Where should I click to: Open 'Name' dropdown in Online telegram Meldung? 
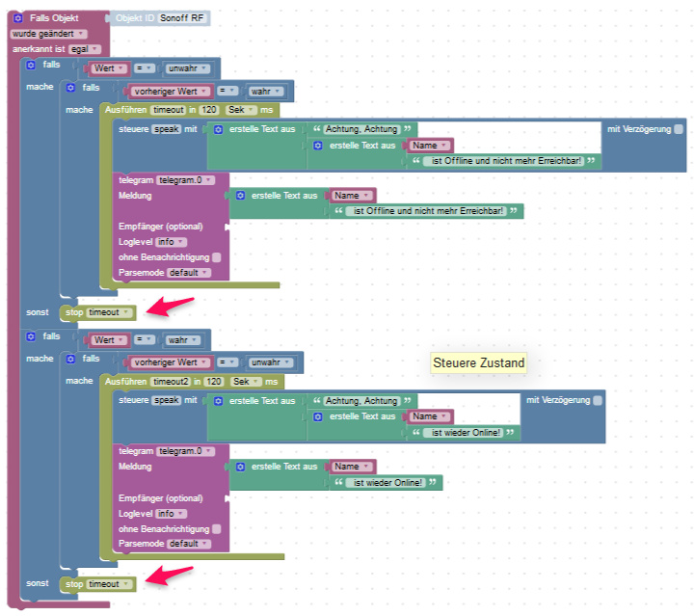353,467
